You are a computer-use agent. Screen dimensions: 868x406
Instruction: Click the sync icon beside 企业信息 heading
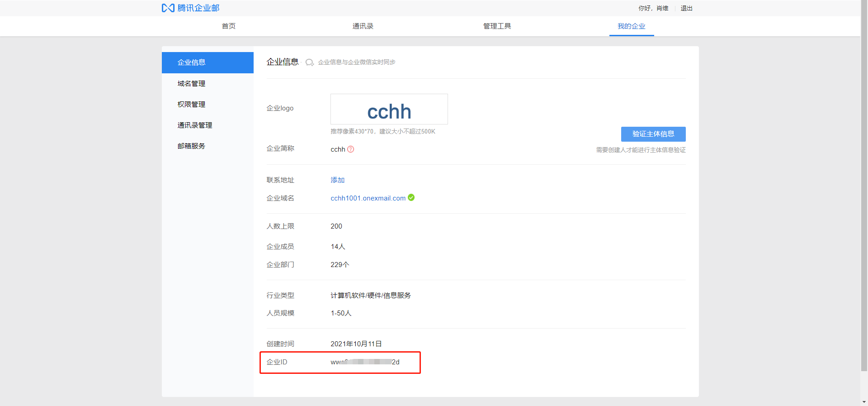(x=310, y=62)
